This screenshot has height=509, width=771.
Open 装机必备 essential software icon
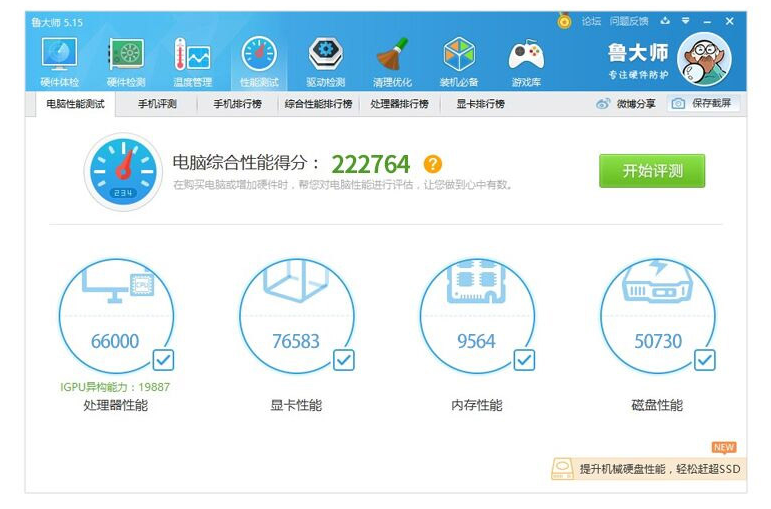[x=459, y=61]
